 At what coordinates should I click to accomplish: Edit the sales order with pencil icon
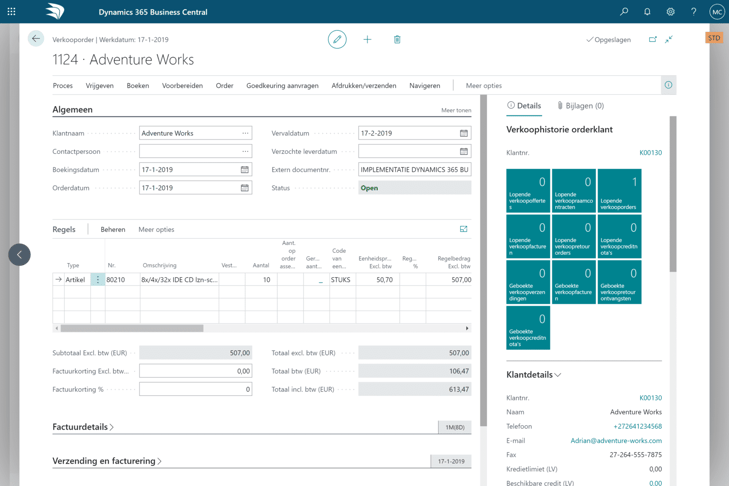tap(337, 40)
